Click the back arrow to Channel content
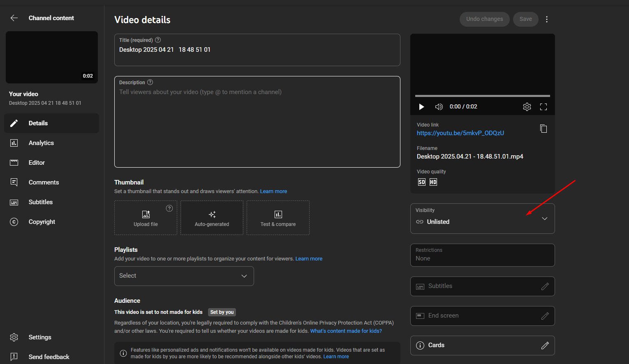The image size is (629, 364). click(14, 18)
